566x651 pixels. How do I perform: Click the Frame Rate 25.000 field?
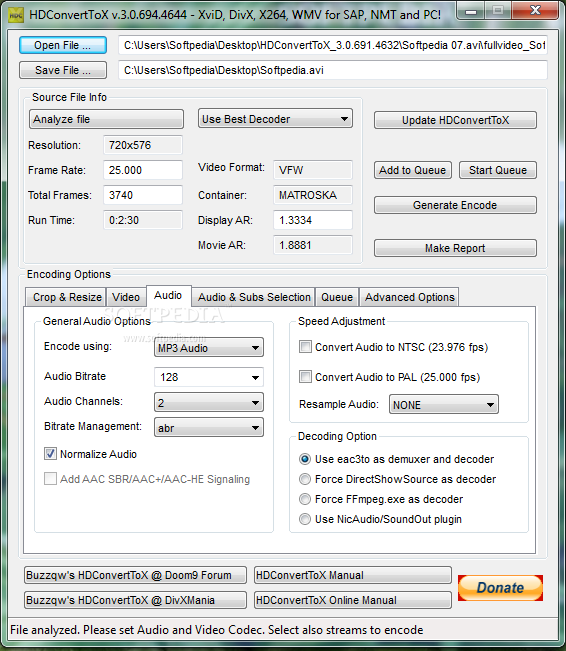(x=143, y=170)
